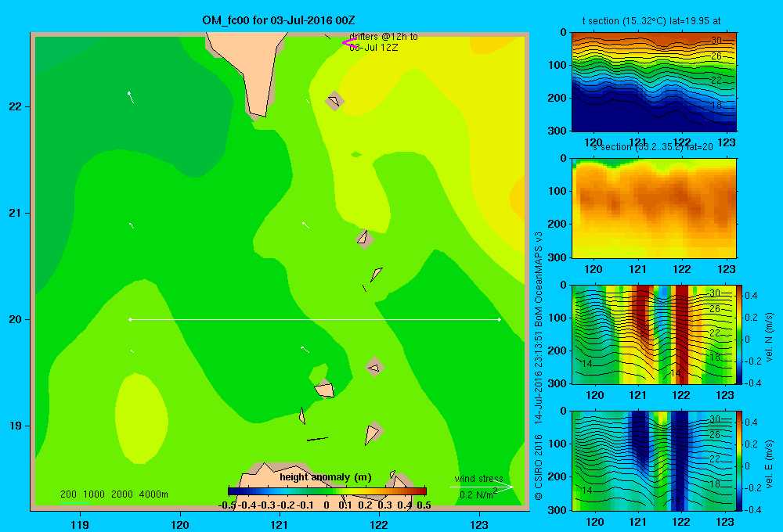Click the vel. E color scale bar
This screenshot has height=532, width=783.
pos(740,461)
